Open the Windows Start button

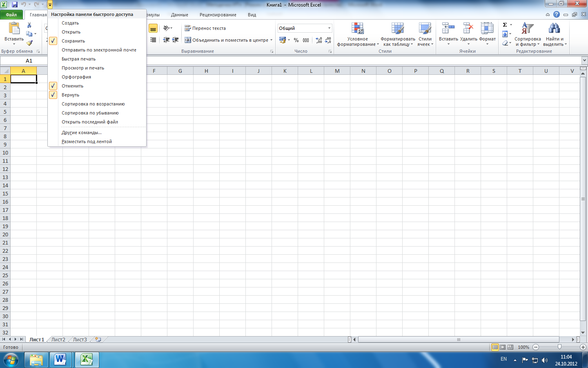[x=11, y=360]
